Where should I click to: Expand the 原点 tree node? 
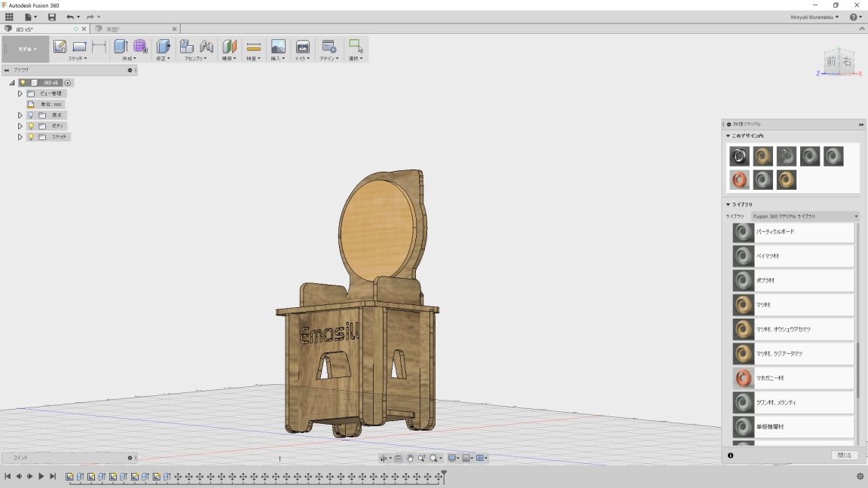[20, 115]
